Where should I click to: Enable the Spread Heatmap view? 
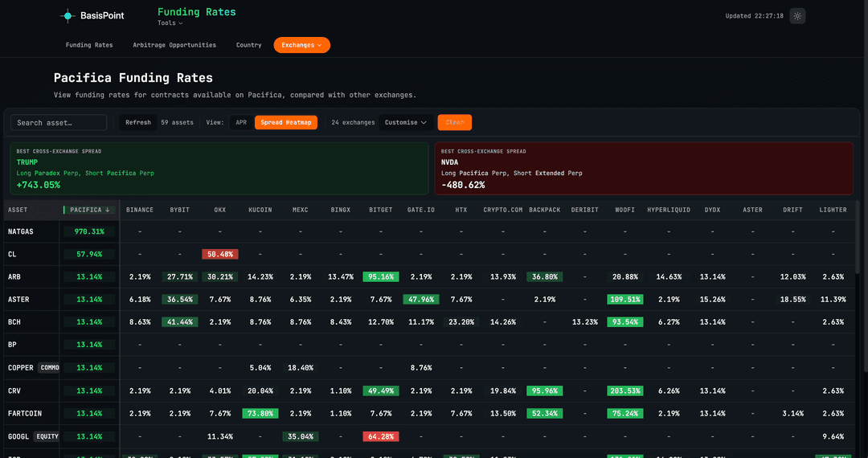pos(286,123)
